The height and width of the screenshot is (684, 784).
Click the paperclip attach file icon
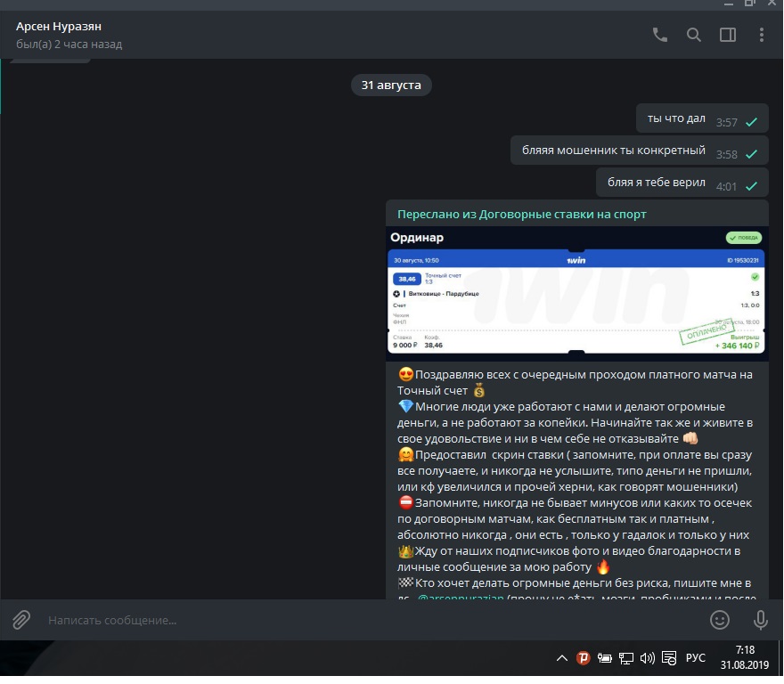21,620
